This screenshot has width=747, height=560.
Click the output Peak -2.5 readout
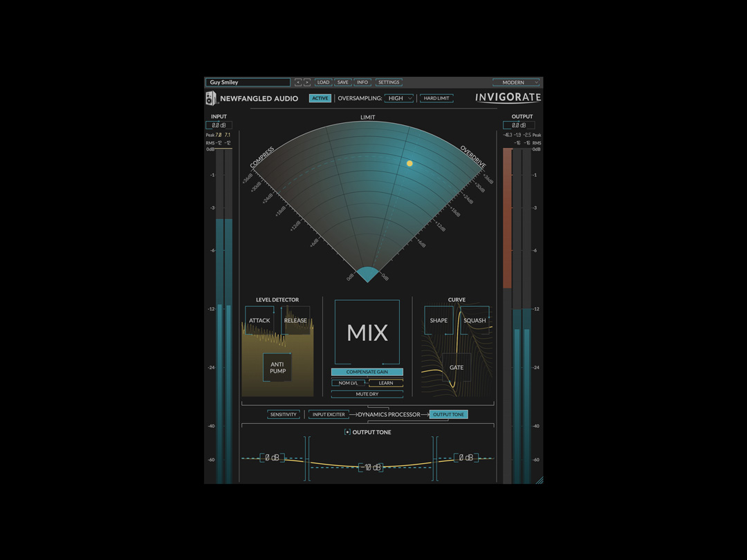coord(527,136)
